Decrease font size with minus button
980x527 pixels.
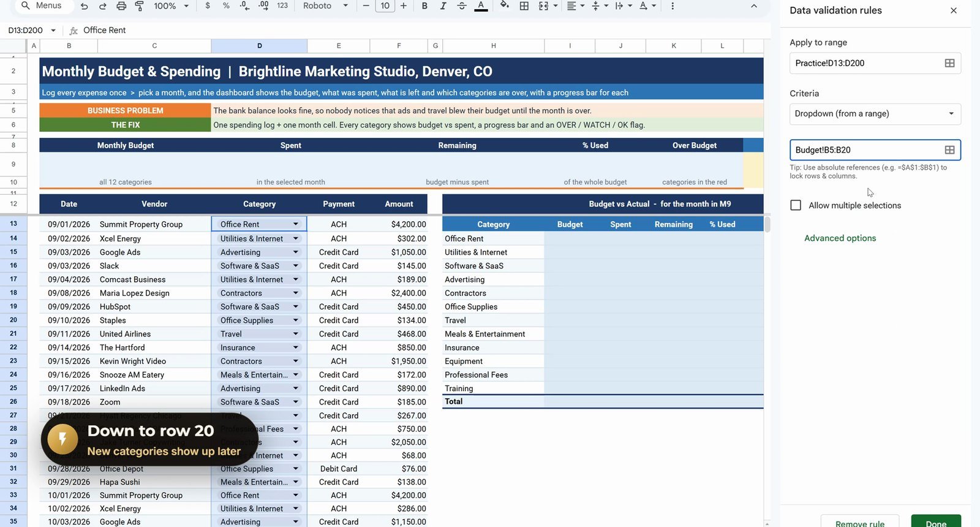[366, 6]
